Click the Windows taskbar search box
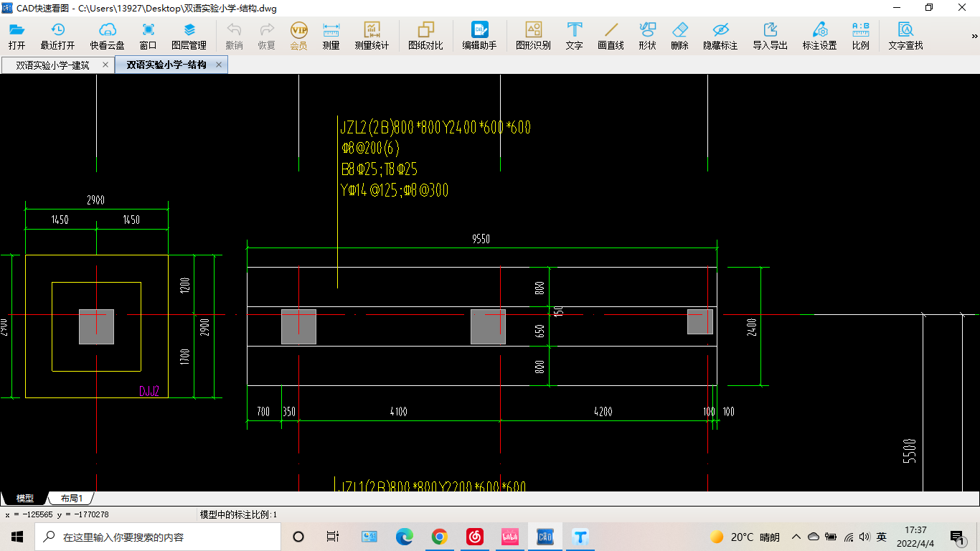Screen dimensions: 980x551 pyautogui.click(x=158, y=537)
